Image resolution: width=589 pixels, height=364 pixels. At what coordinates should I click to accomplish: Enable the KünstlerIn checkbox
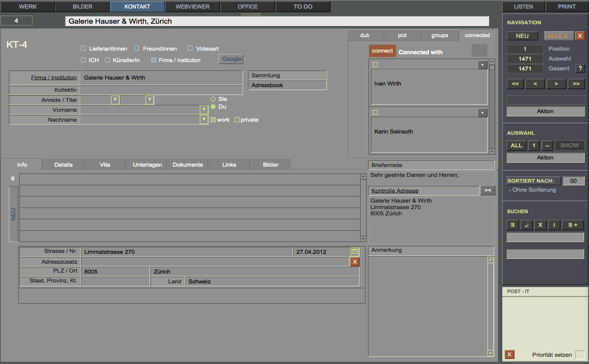(108, 60)
